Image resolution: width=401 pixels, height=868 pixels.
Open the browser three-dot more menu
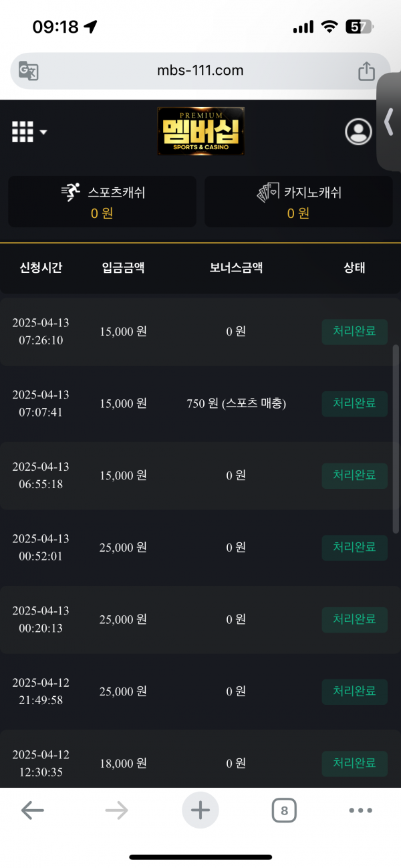pyautogui.click(x=361, y=810)
